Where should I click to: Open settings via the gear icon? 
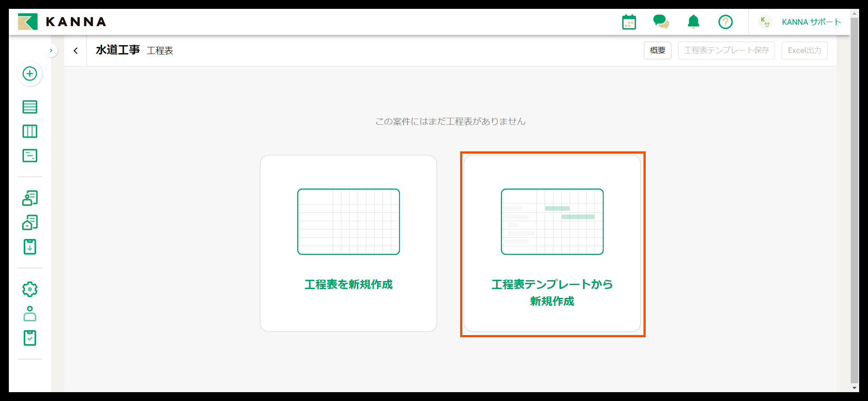[x=30, y=289]
